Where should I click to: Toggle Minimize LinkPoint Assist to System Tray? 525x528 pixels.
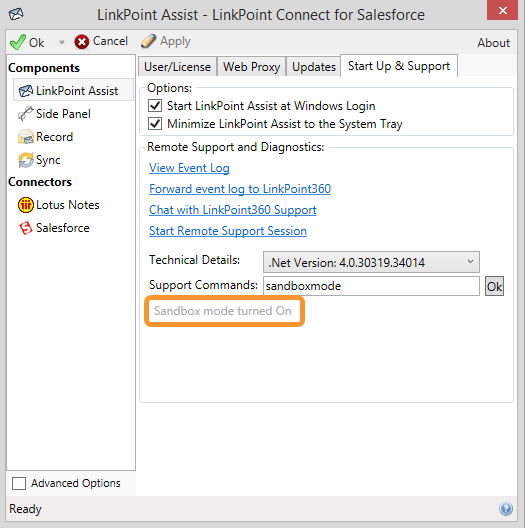pos(155,124)
